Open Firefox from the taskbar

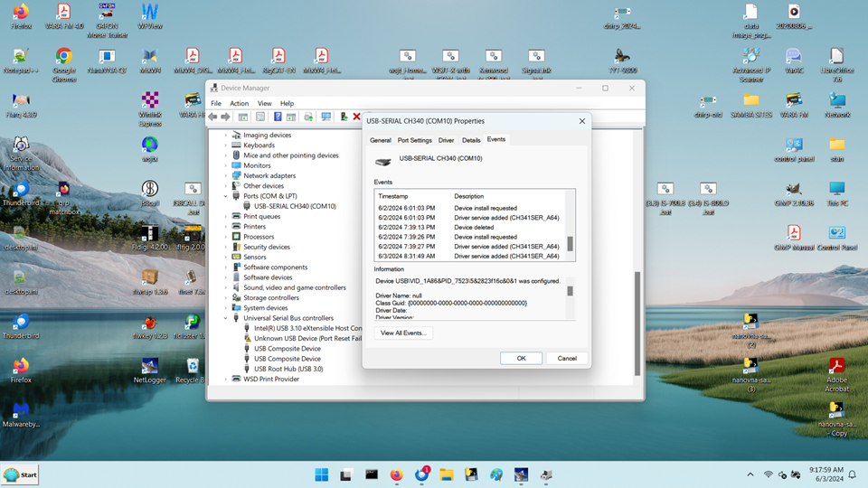(396, 474)
